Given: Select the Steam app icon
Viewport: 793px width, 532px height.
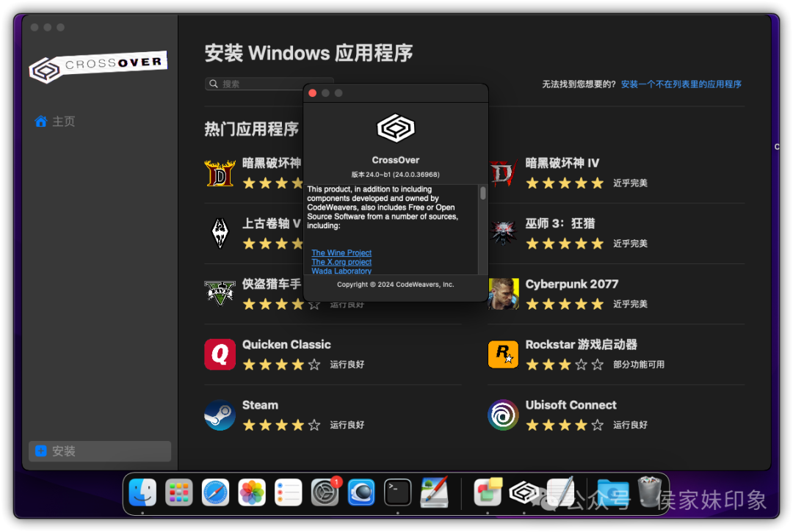Looking at the screenshot, I should [220, 415].
